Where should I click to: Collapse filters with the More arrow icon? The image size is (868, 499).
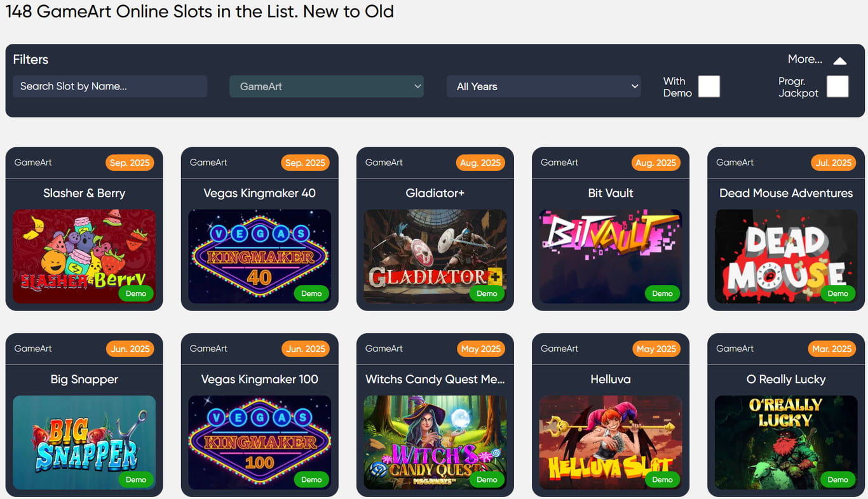point(839,60)
